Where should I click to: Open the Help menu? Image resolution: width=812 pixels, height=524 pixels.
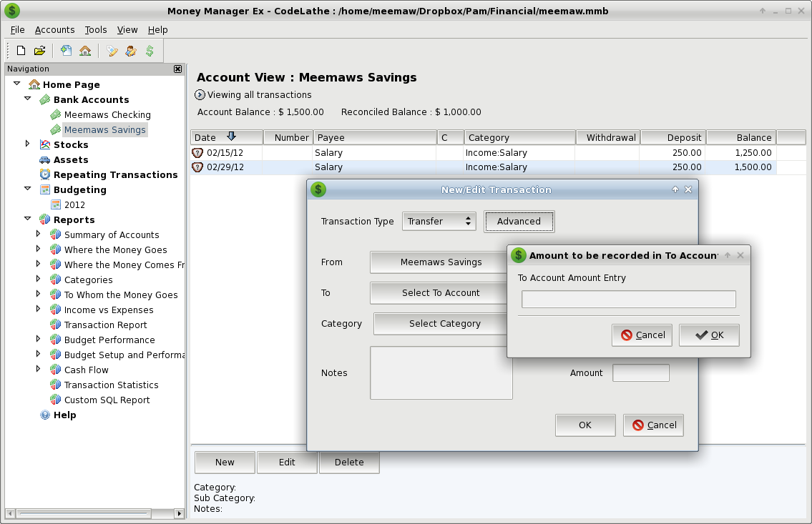click(157, 30)
